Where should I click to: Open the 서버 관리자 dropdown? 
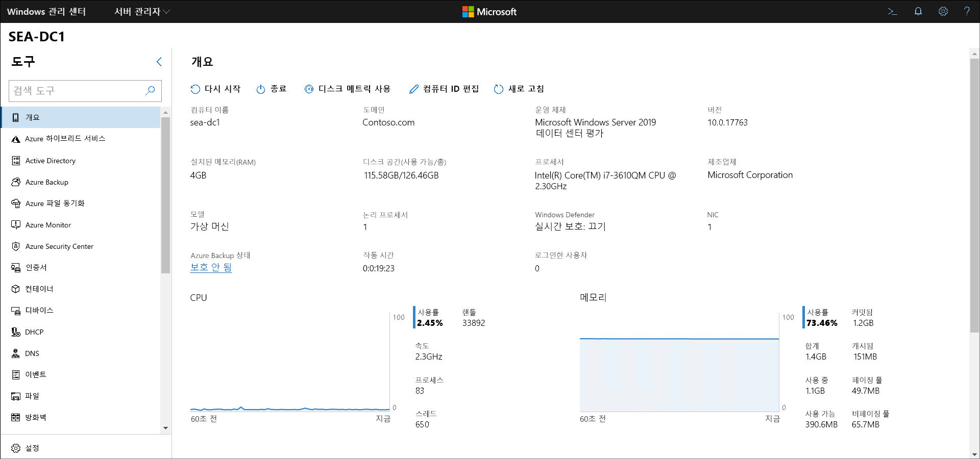click(142, 11)
